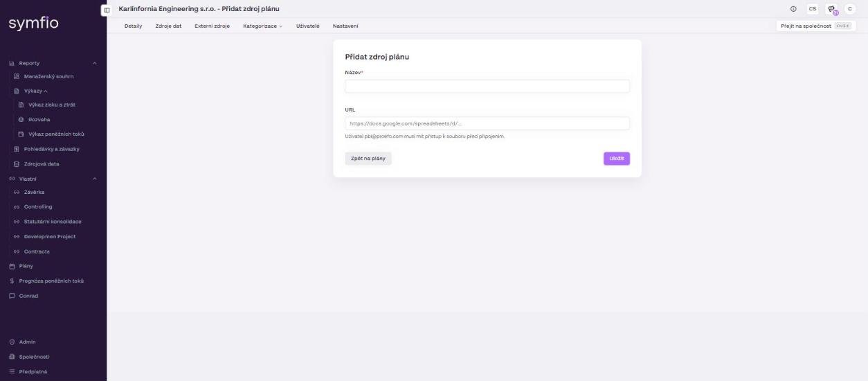This screenshot has height=381, width=868.
Task: Open the user avatar C menu
Action: (849, 8)
